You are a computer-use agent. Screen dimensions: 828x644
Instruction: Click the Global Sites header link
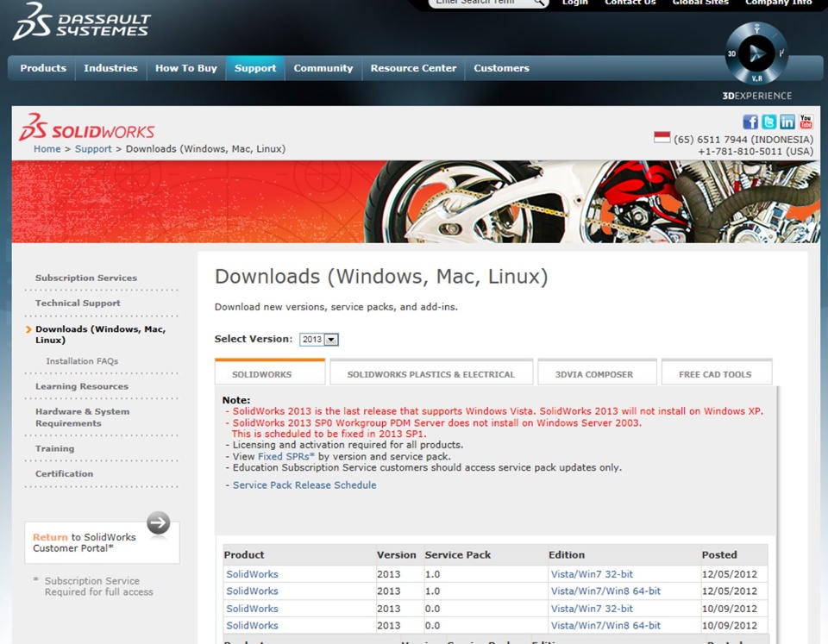pyautogui.click(x=700, y=3)
